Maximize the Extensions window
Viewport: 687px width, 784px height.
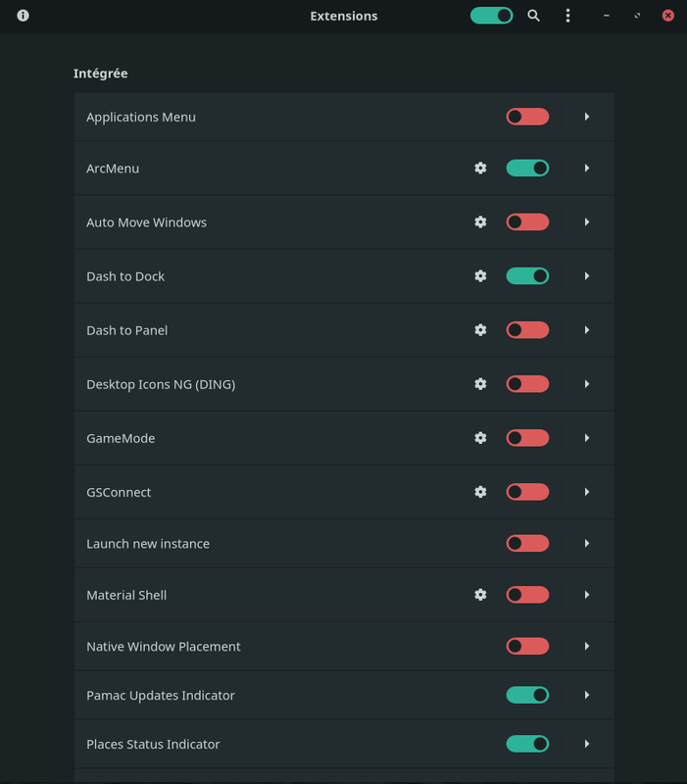(x=637, y=16)
